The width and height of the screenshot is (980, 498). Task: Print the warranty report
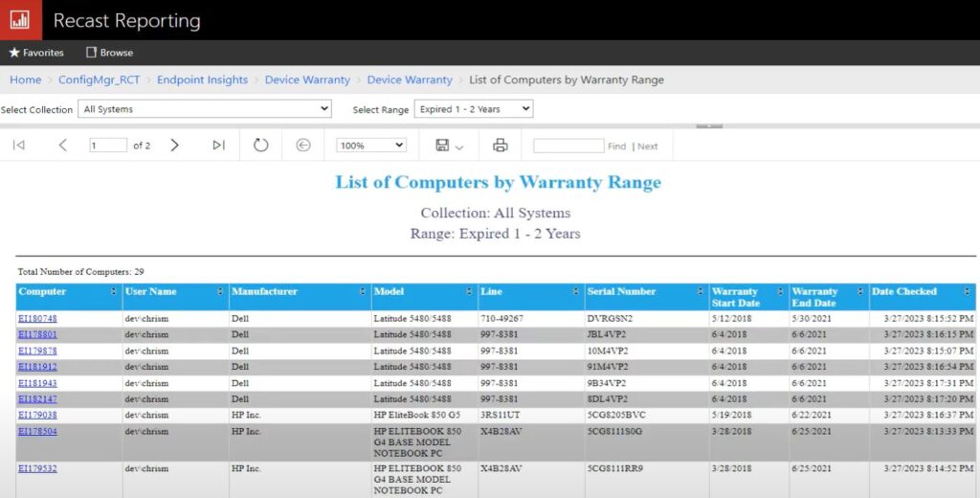[500, 146]
